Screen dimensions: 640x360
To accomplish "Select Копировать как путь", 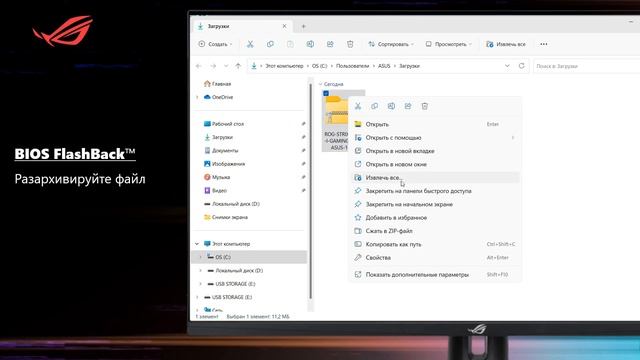I will [435, 244].
